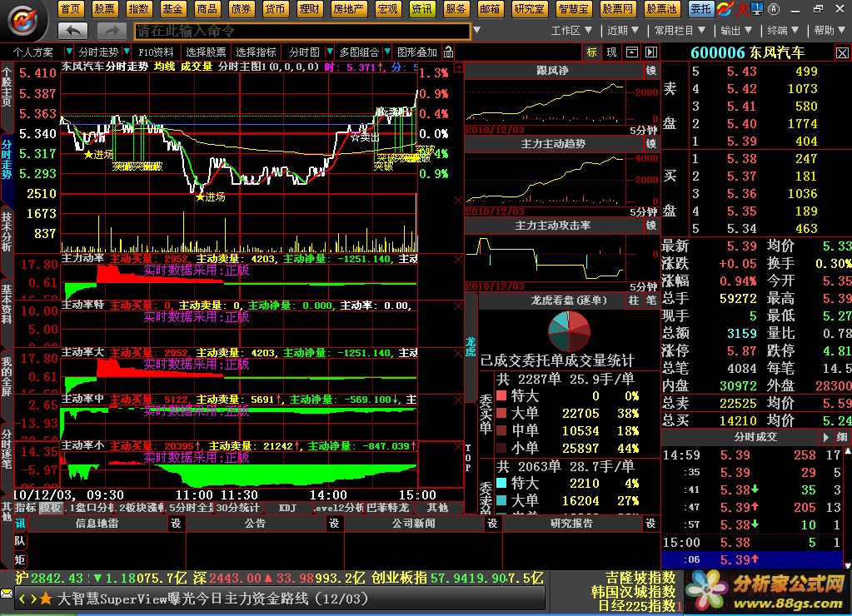The image size is (852, 616).
Task: Open the mail envelope icon at bottom left
Action: pyautogui.click(x=7, y=594)
